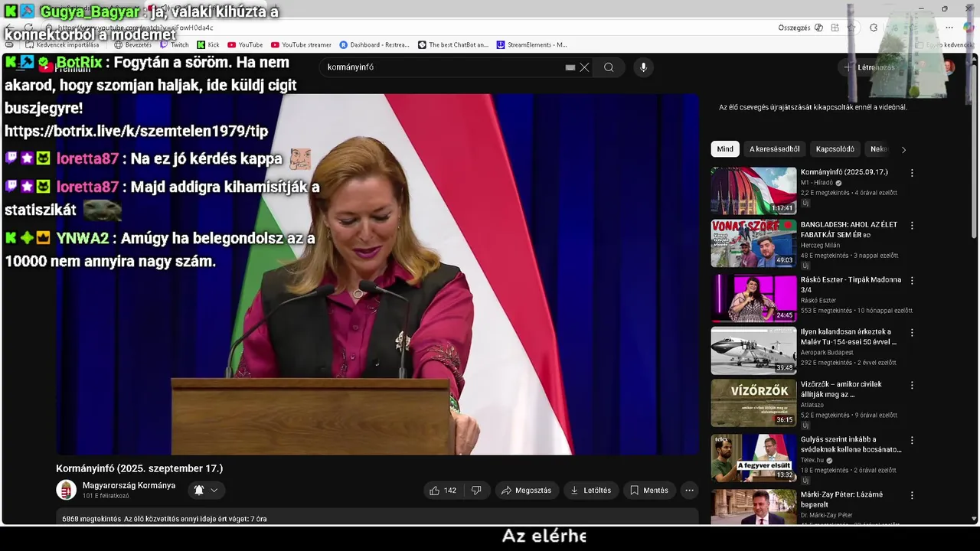980x551 pixels.
Task: Dislike the video with thumbs down
Action: point(476,491)
